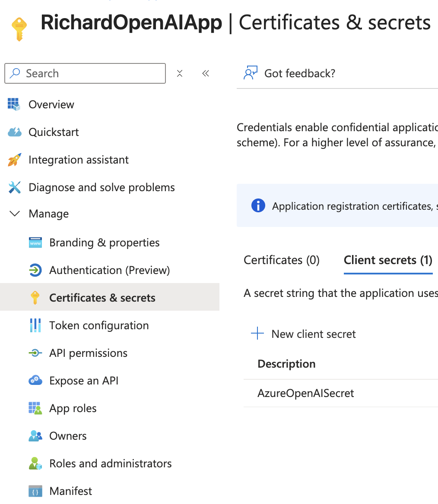The image size is (438, 504).
Task: Click the Diagnose and solve problems wrench icon
Action: 14,187
